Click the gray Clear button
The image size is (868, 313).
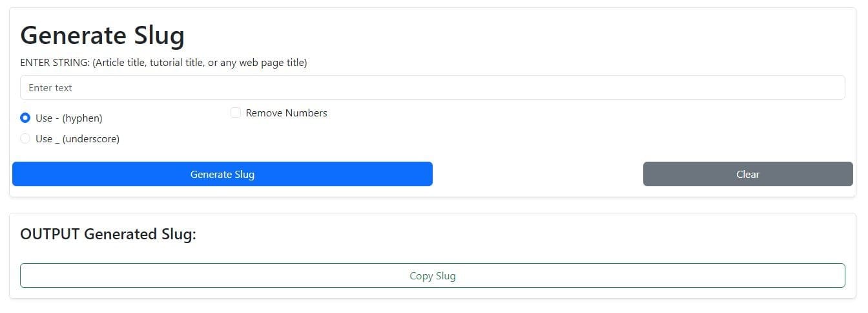pos(747,174)
